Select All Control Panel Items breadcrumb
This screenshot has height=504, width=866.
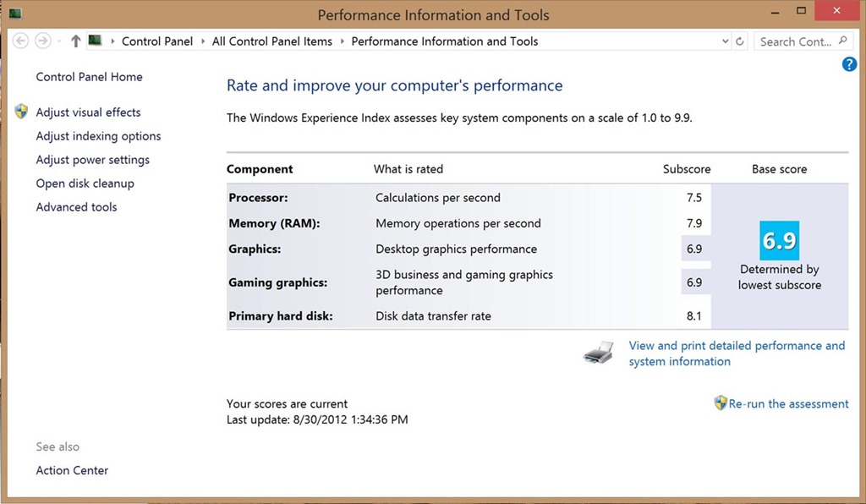point(272,41)
